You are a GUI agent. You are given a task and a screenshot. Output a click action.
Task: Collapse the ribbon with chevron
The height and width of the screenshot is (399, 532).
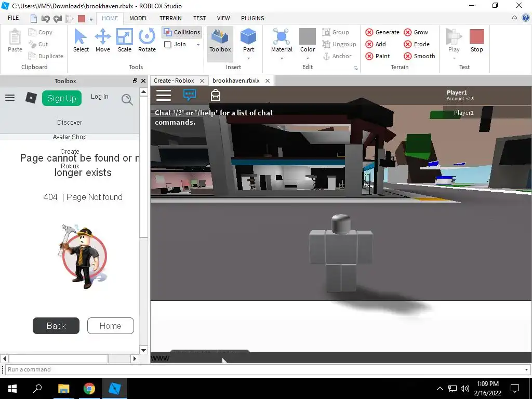515,18
